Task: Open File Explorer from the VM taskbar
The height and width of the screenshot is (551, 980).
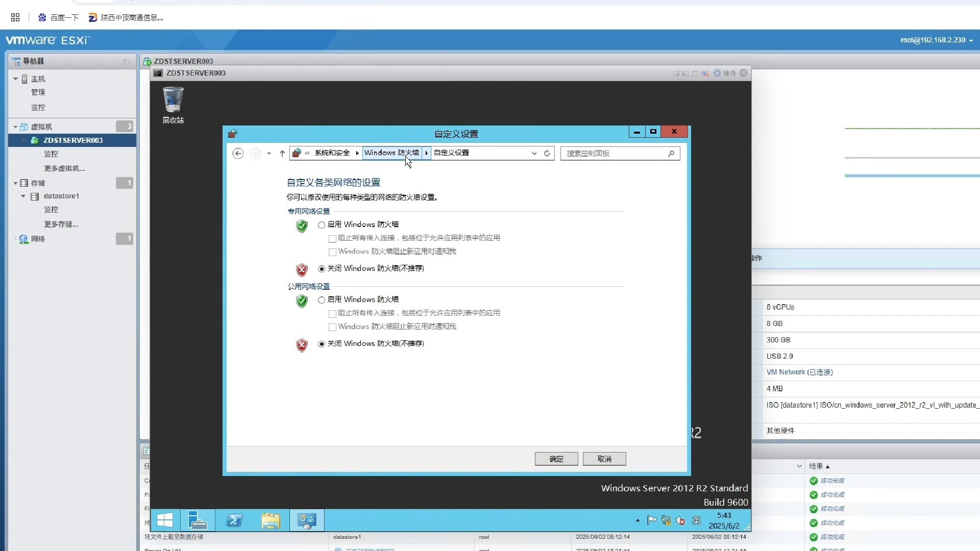Action: tap(271, 520)
